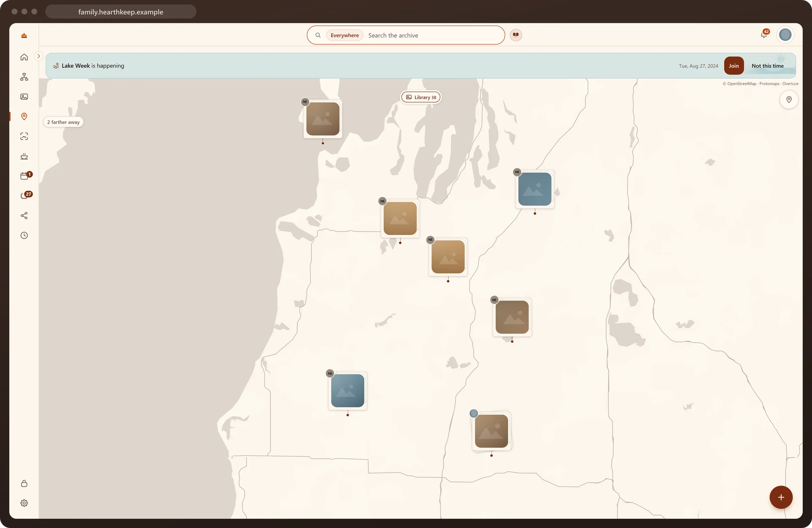This screenshot has height=528, width=812.
Task: Click the locate-me pin button on map
Action: click(x=789, y=100)
